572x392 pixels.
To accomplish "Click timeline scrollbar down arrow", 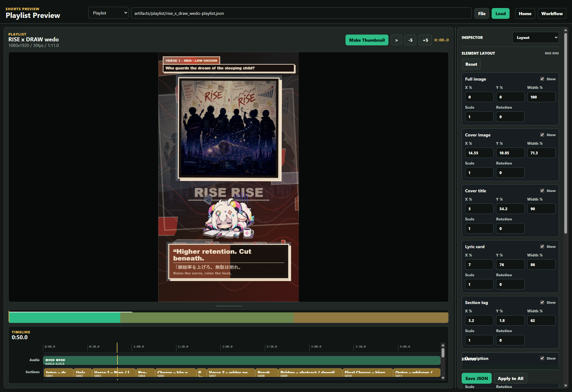I will 443,378.
